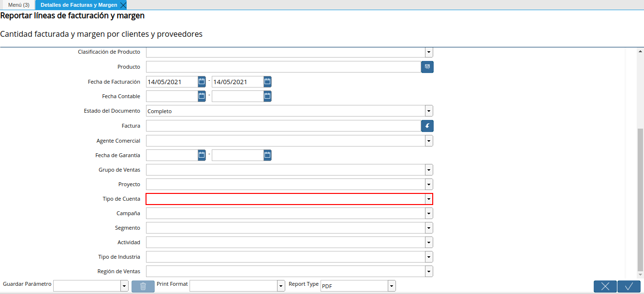Expand the Segmento dropdown

tap(429, 228)
